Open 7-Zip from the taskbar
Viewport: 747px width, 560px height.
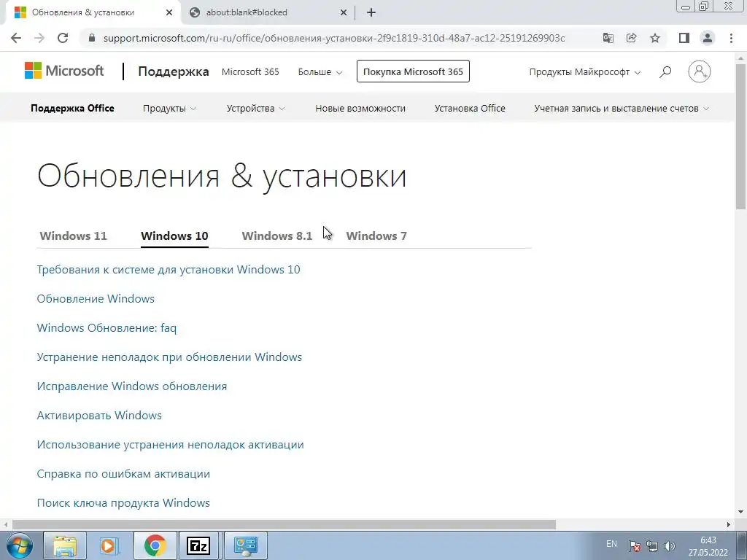(198, 545)
